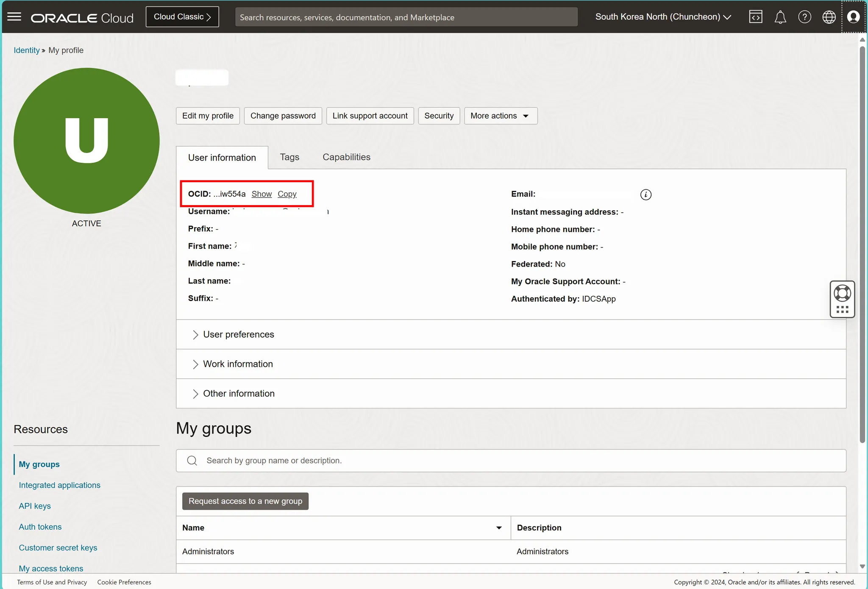This screenshot has height=589, width=868.
Task: Click the email info icon
Action: point(645,194)
